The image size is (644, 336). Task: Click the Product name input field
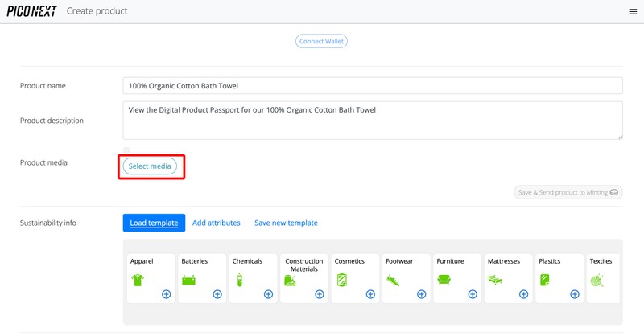(373, 86)
